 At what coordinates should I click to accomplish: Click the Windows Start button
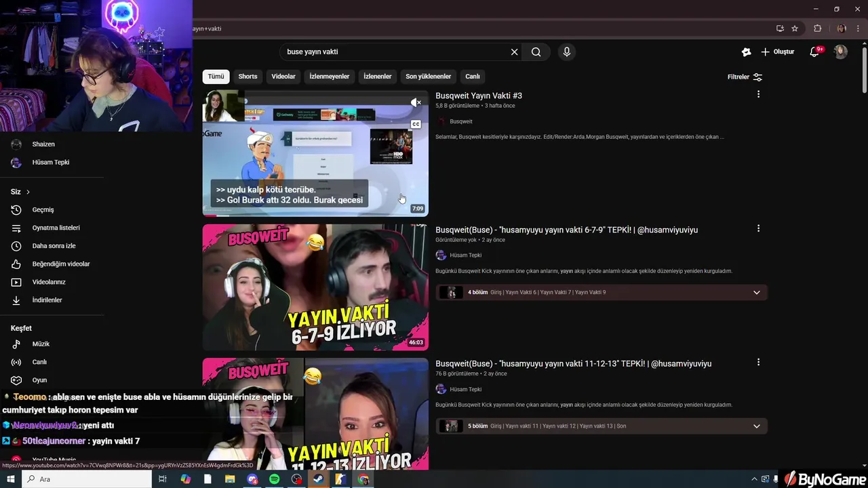(x=10, y=479)
